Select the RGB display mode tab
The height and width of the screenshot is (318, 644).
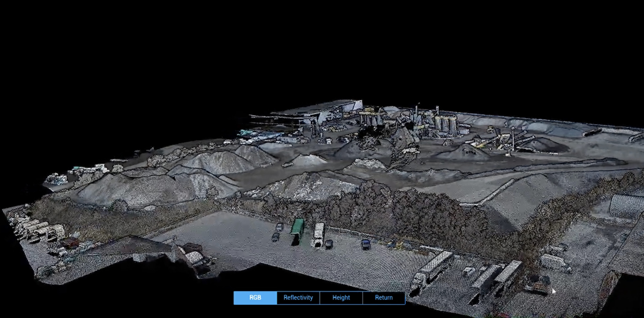(x=255, y=298)
